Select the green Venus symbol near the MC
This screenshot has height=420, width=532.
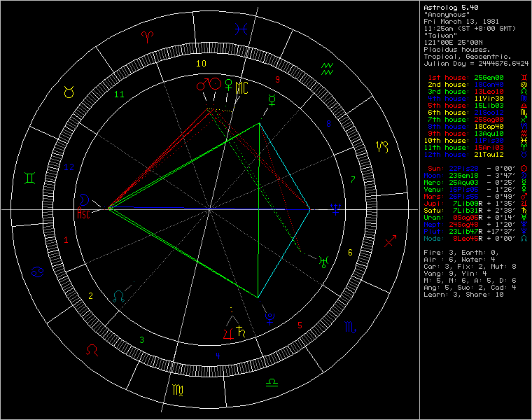(229, 85)
